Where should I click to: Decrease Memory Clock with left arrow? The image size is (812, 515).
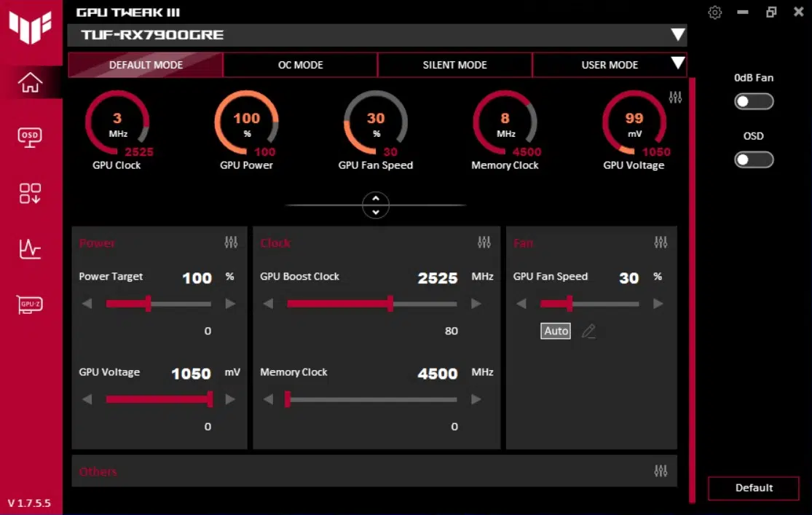coord(268,399)
